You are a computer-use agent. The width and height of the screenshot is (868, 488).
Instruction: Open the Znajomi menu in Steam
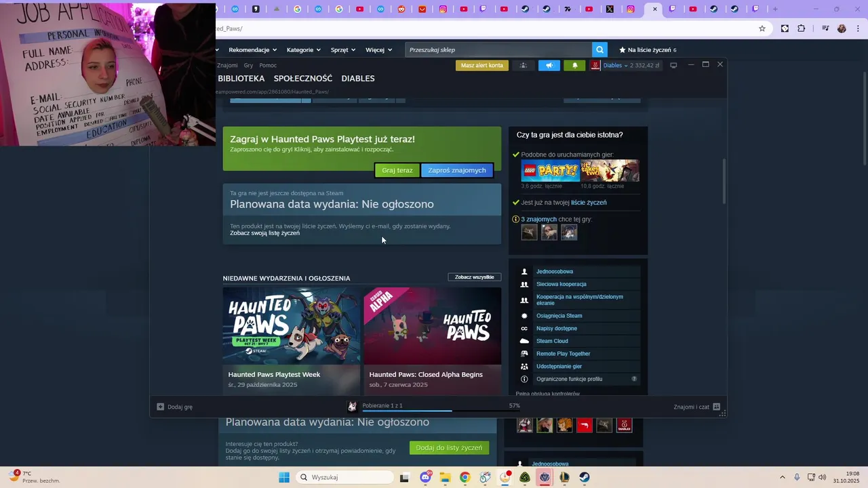point(227,65)
